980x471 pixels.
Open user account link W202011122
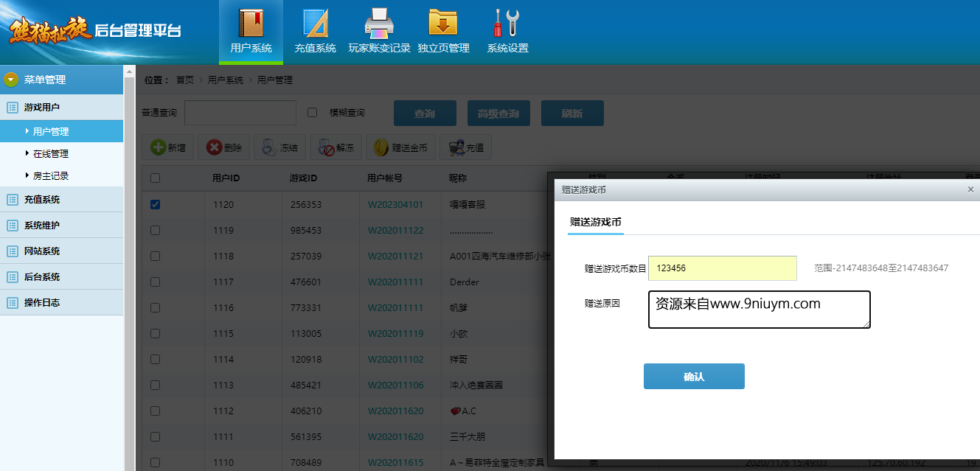(x=395, y=230)
